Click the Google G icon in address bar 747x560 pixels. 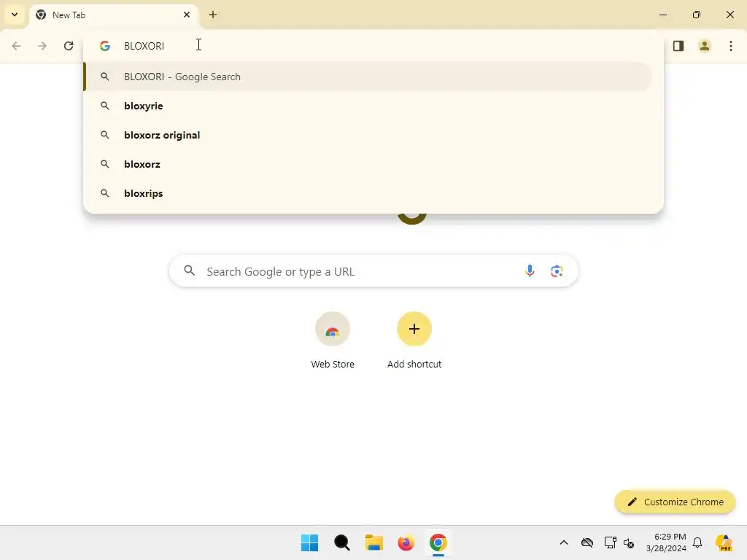pyautogui.click(x=105, y=46)
